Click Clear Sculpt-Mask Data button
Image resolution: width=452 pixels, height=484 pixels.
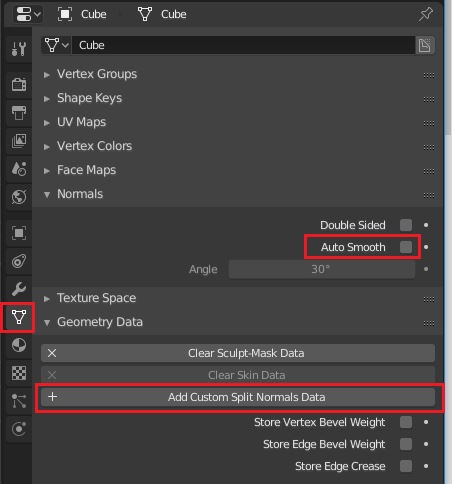238,353
